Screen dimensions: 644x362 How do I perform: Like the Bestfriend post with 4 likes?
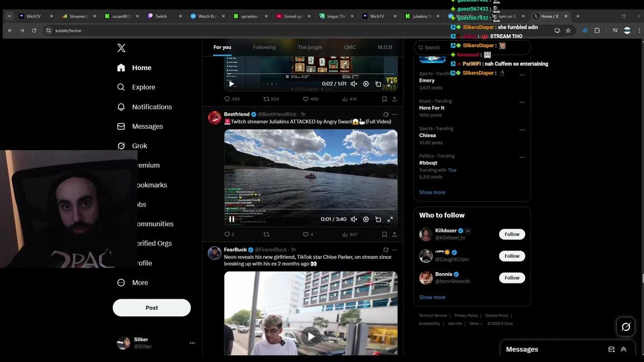click(307, 234)
